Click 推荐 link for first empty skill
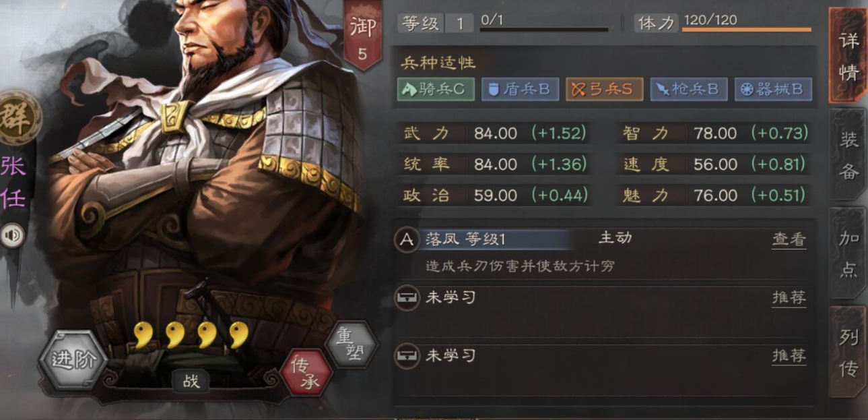Viewport: 868px width, 420px height. [789, 297]
